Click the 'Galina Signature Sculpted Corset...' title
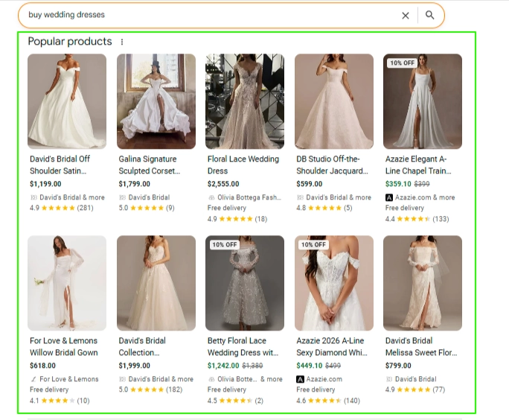 150,165
